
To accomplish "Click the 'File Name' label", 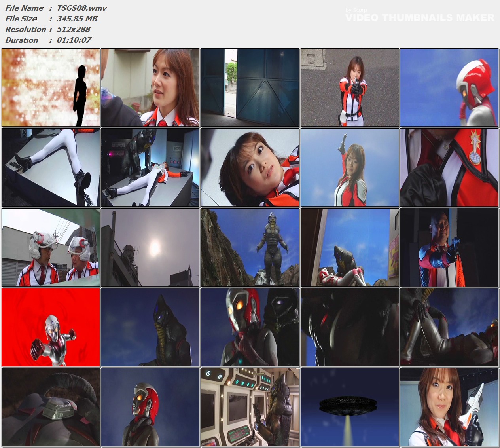I will [24, 8].
